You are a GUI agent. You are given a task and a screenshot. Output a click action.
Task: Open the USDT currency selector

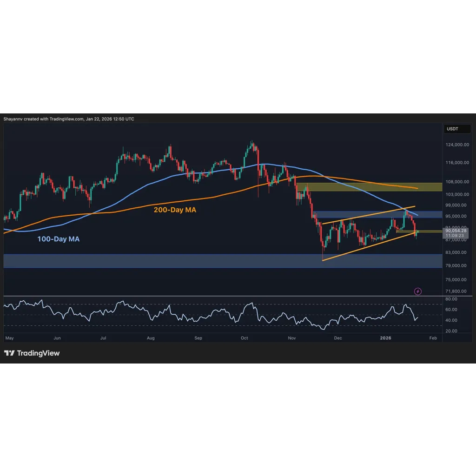pyautogui.click(x=457, y=129)
